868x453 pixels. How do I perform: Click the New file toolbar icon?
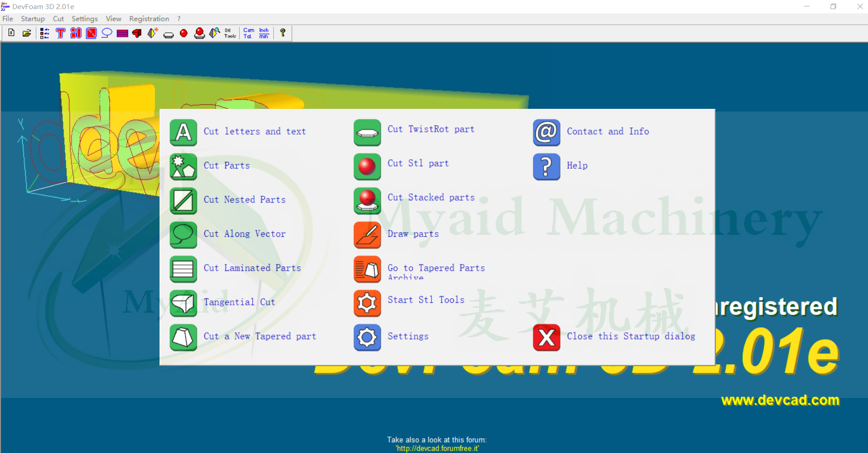tap(11, 33)
